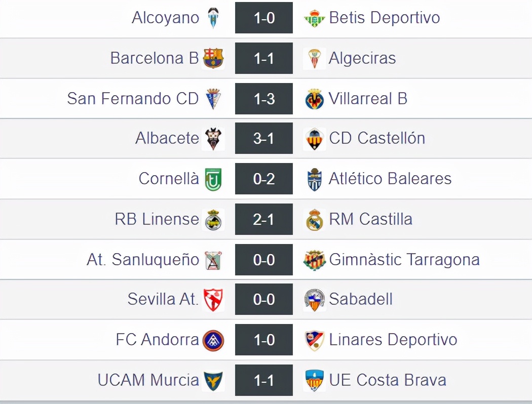This screenshot has width=532, height=404.
Task: Click the FC Andorra round crest
Action: pos(213,340)
